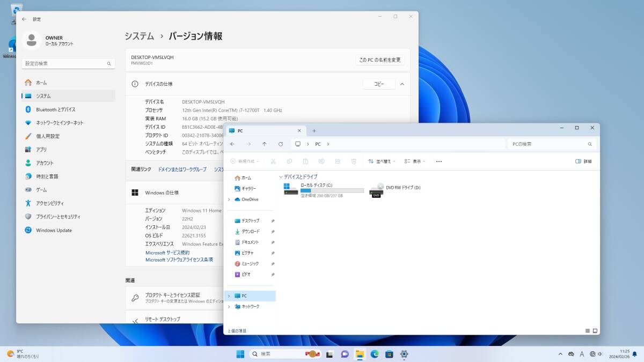Screen dimensions: 644x362
Task: Switch to the PC tab in Explorer
Action: tap(239, 130)
